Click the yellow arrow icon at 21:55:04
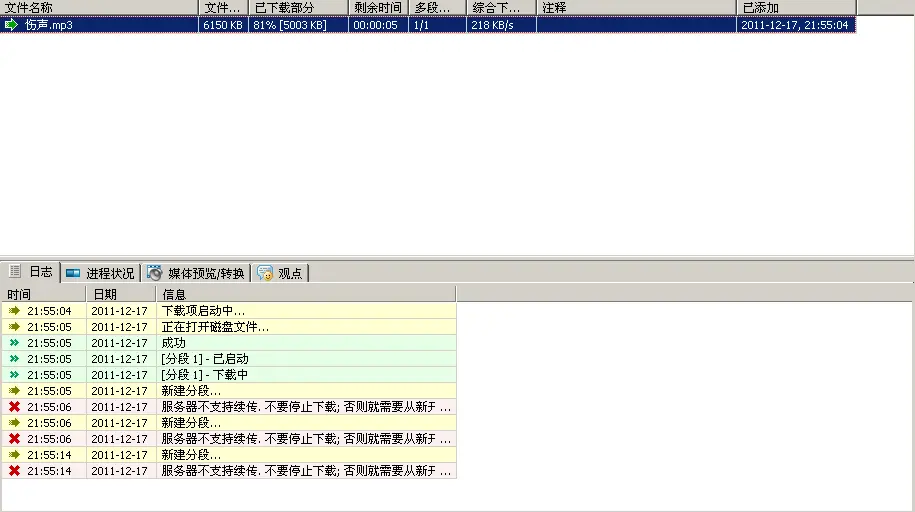This screenshot has height=512, width=915. click(x=14, y=311)
